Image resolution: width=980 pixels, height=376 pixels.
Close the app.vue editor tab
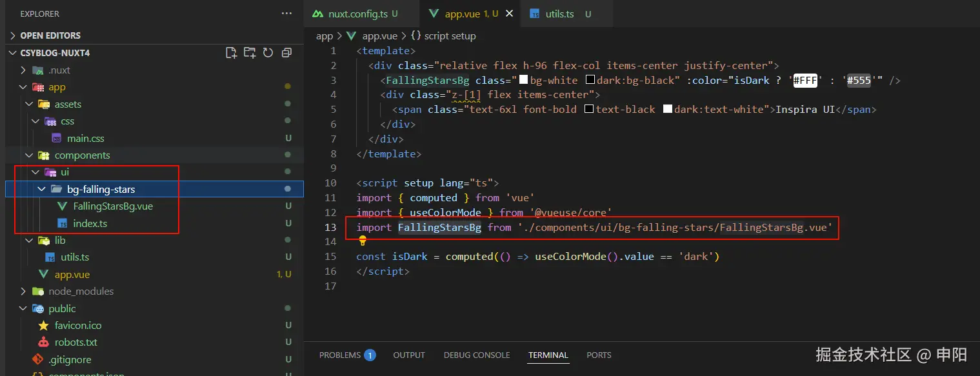pos(510,14)
